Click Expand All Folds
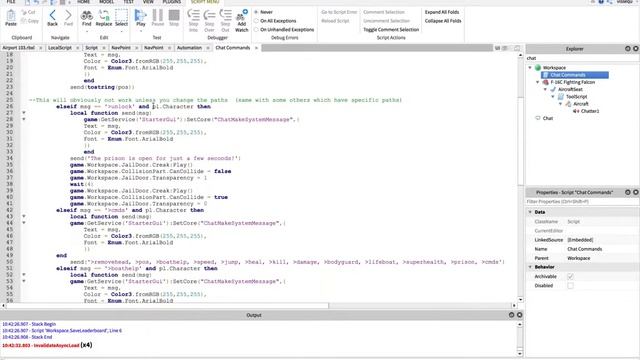Screen dimensions: 640x360 pyautogui.click(x=442, y=12)
